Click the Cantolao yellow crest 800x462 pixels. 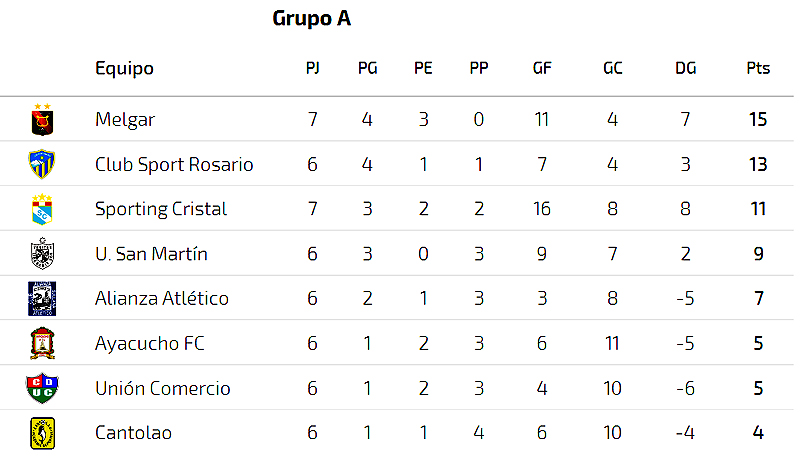(x=42, y=433)
